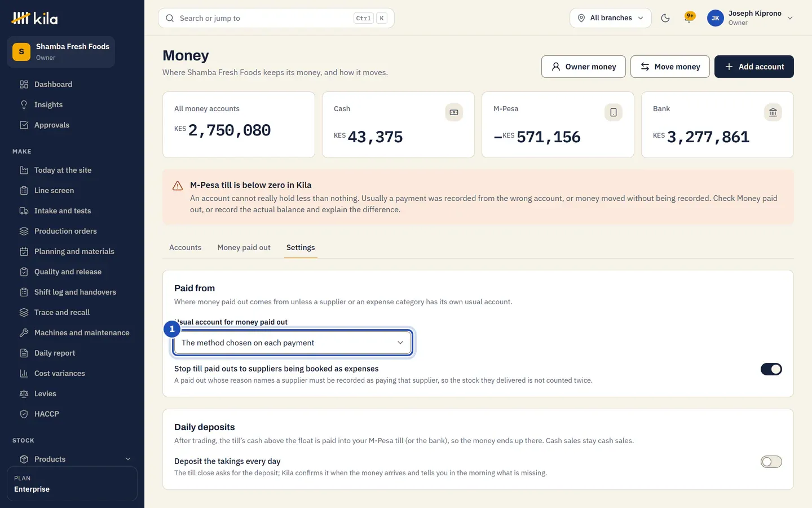Open Trace and recall
Viewport: 812px width, 508px height.
coord(72,312)
